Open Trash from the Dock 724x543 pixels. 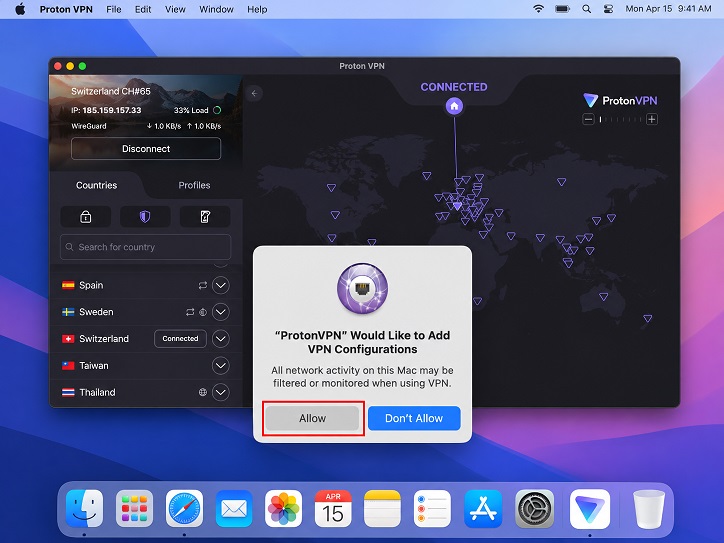coord(649,508)
